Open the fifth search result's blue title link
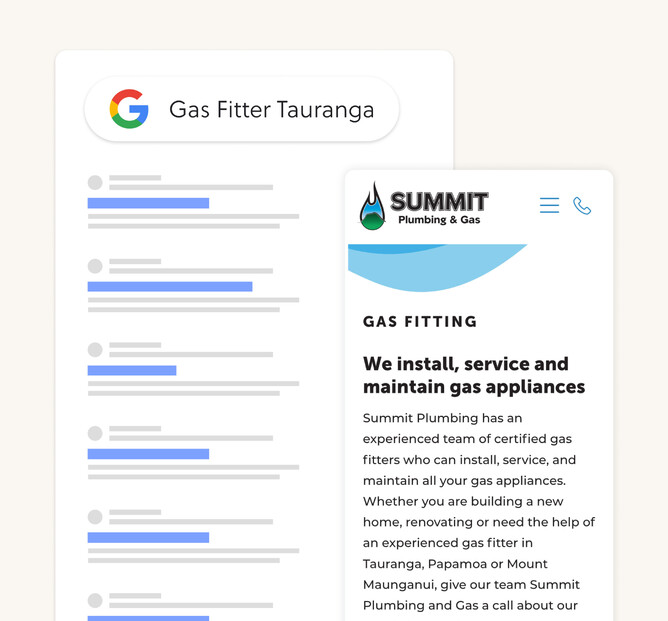The image size is (668, 621). [x=148, y=538]
